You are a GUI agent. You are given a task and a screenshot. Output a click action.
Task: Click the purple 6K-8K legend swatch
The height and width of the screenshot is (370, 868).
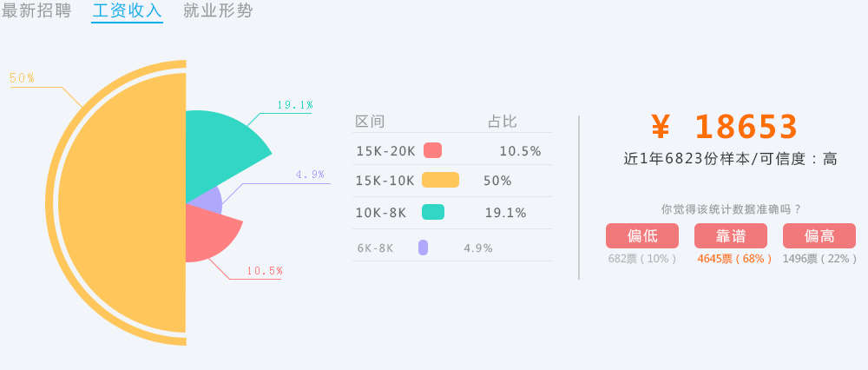(424, 248)
